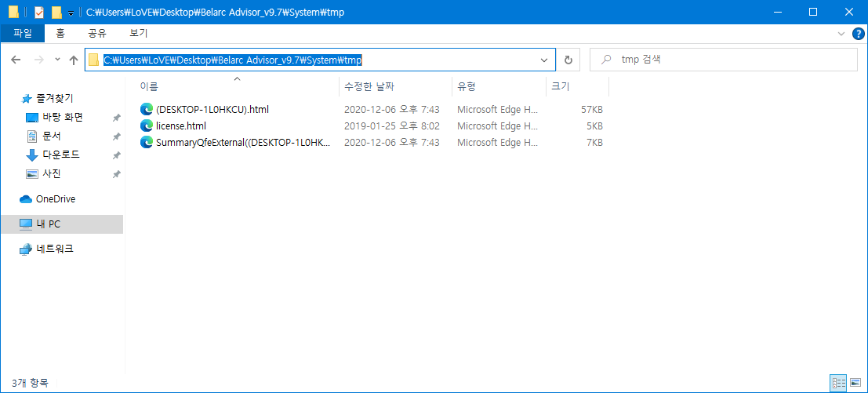Switch to the 홈 ribbon tab

pyautogui.click(x=60, y=33)
